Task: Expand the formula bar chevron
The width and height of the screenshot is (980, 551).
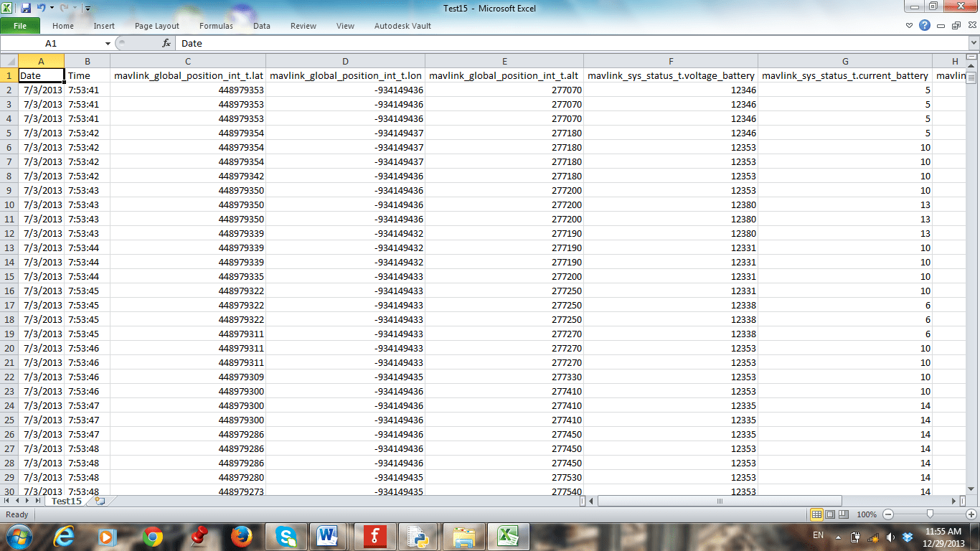Action: point(974,44)
